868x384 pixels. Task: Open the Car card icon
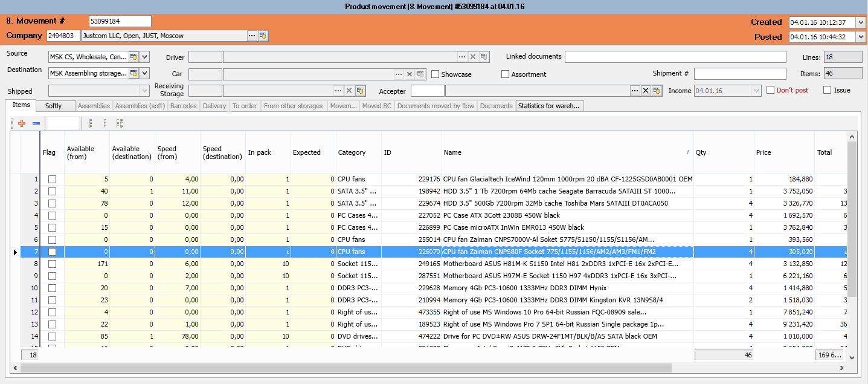tap(421, 74)
